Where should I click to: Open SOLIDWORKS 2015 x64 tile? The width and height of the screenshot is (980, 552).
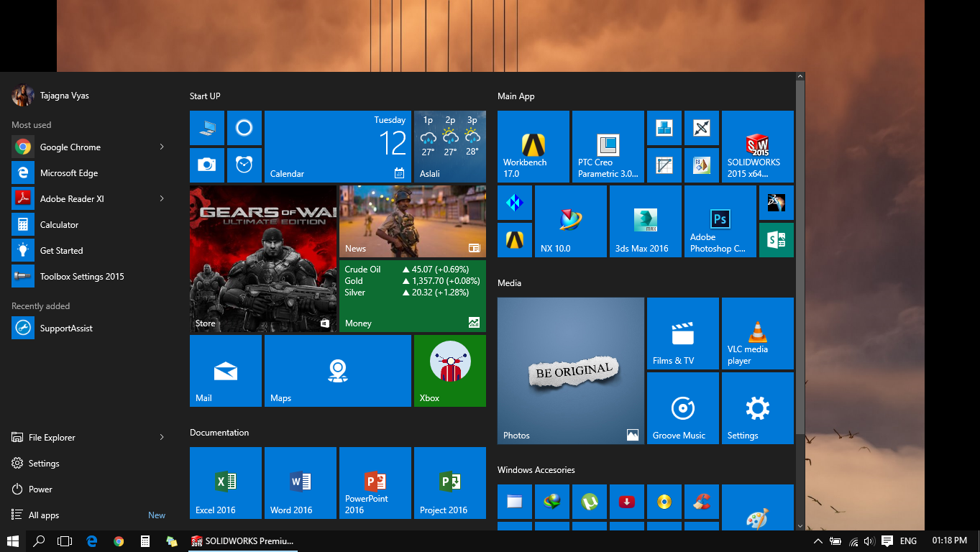coord(757,147)
